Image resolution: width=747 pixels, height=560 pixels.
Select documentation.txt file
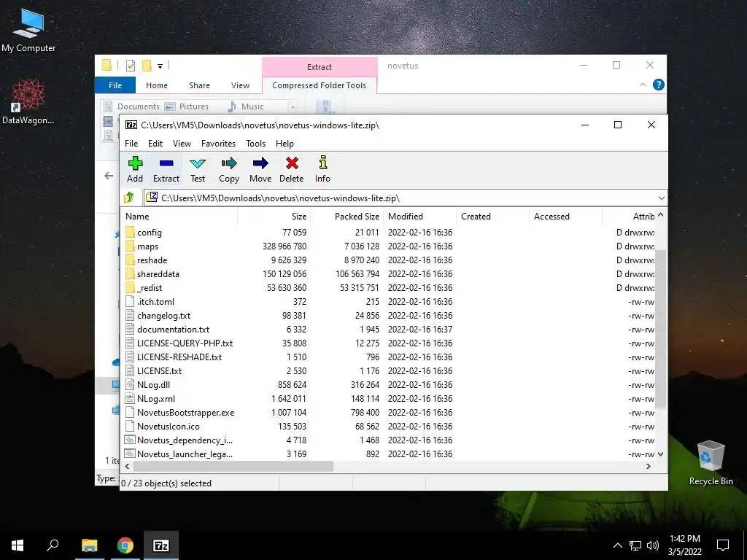coord(173,329)
